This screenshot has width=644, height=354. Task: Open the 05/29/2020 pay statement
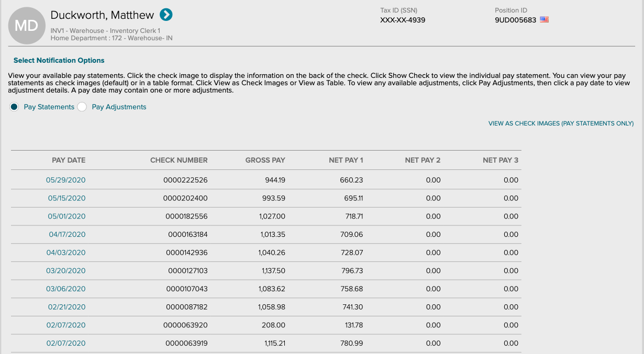point(65,180)
